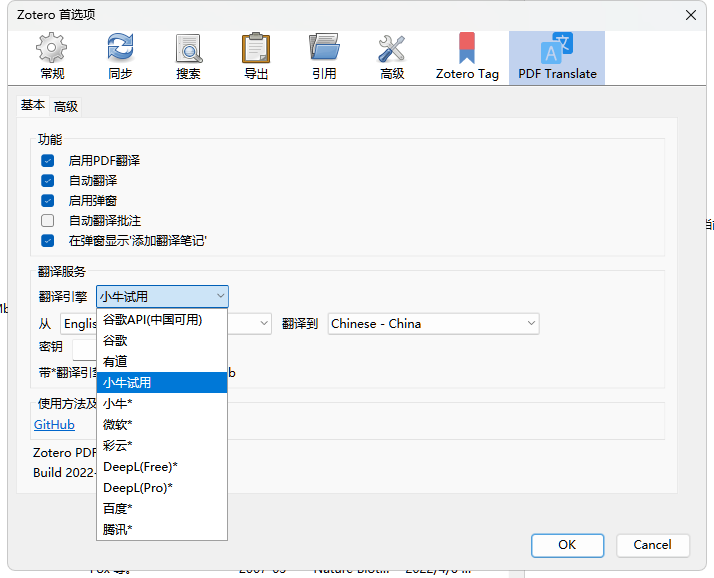Select 有道 translation engine option
Screen dimensions: 714x578
tap(162, 362)
